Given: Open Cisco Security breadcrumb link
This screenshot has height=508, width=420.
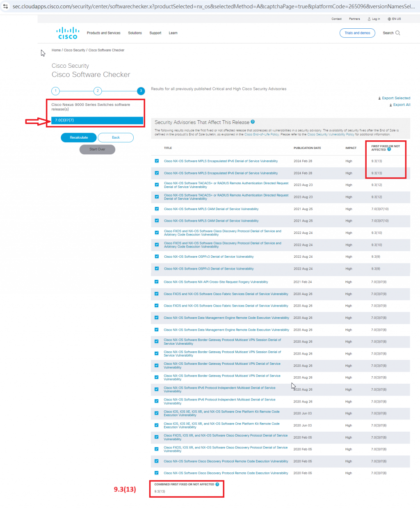Looking at the screenshot, I should click(x=75, y=50).
